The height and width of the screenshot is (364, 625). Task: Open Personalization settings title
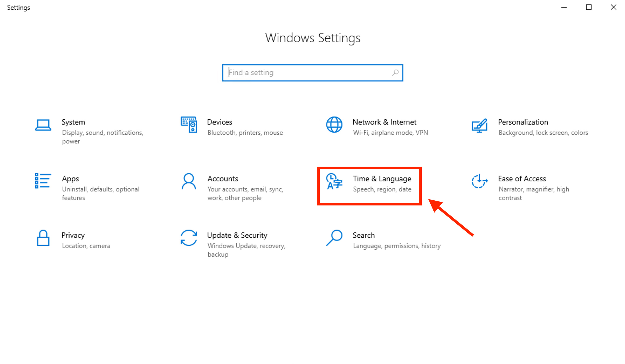523,122
